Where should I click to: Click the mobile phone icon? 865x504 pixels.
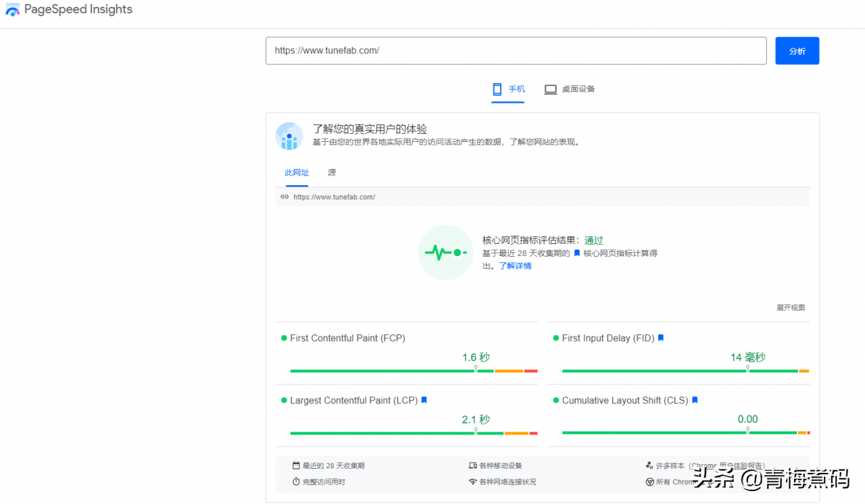tap(497, 89)
